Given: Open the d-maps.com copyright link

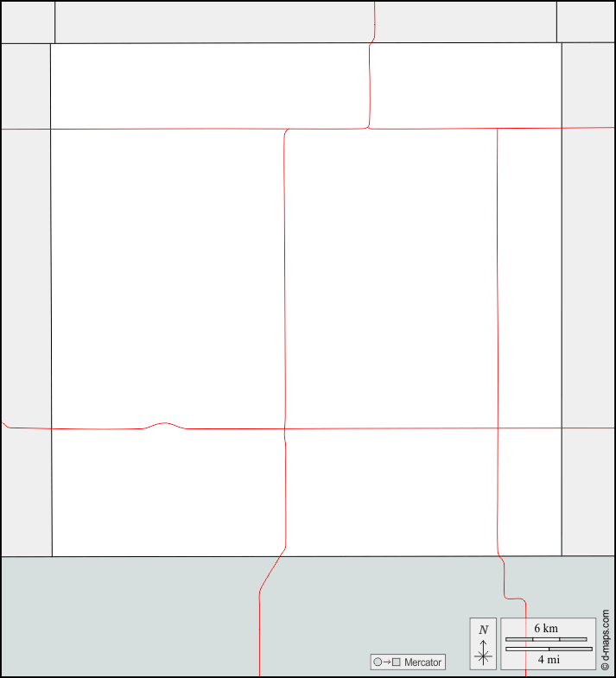Looking at the screenshot, I should [605, 640].
